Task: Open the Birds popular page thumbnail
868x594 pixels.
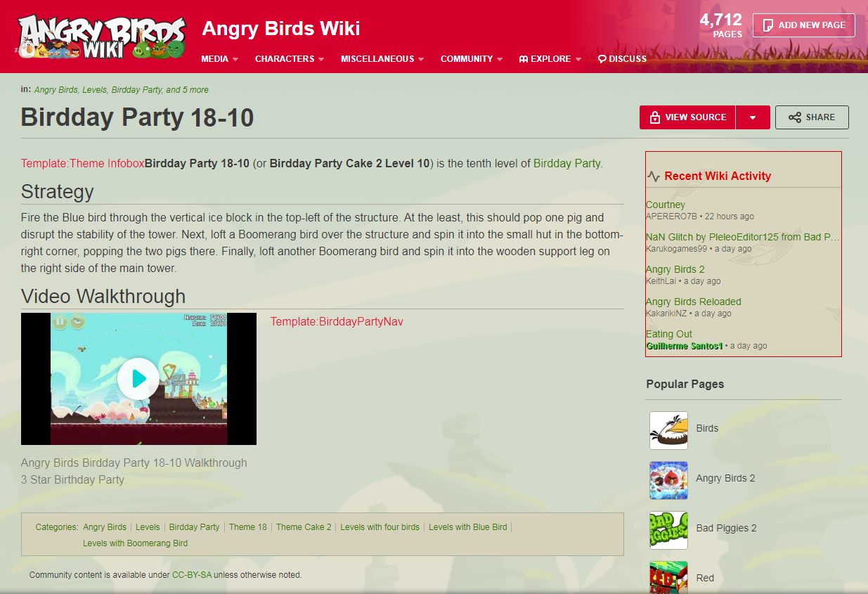Action: pos(668,430)
